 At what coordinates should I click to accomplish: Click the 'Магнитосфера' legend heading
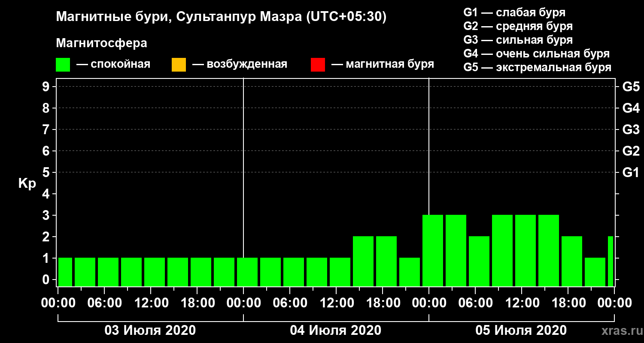pos(101,43)
